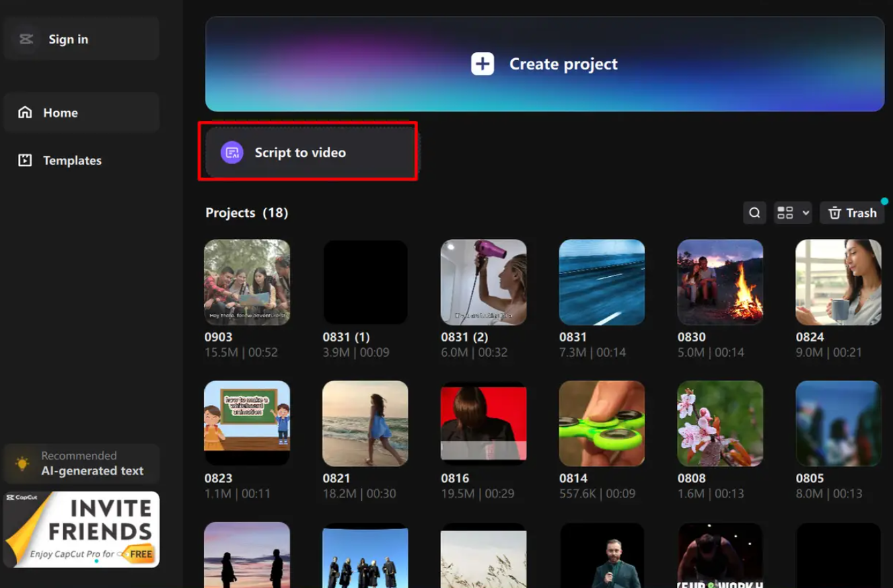Open the Home section
This screenshot has width=893, height=588.
[81, 112]
